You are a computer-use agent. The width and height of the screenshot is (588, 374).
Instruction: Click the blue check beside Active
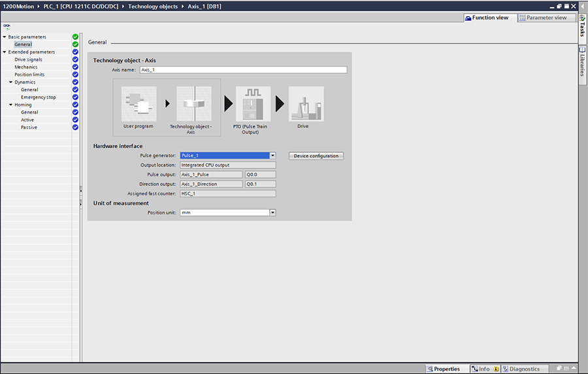75,119
